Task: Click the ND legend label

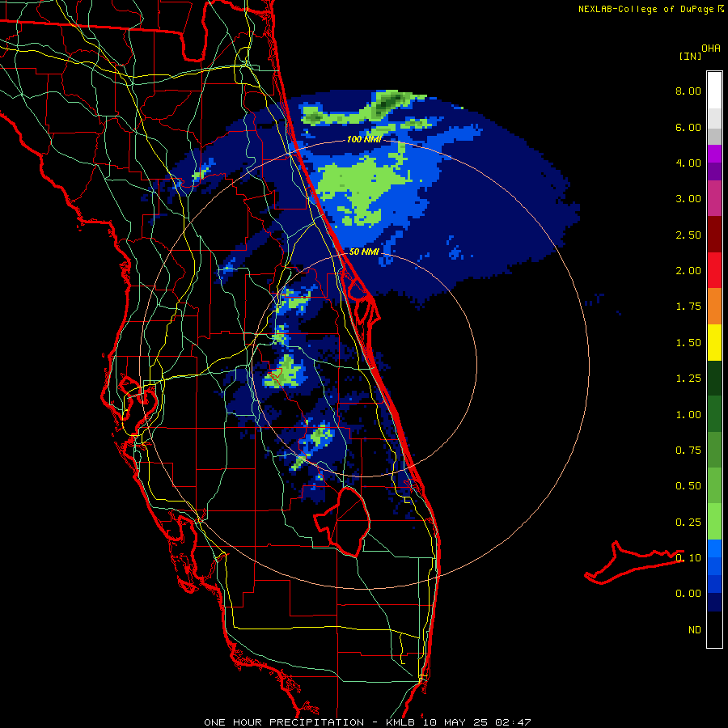Action: tap(695, 630)
